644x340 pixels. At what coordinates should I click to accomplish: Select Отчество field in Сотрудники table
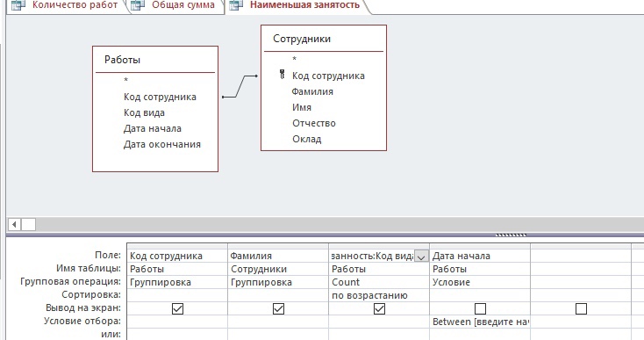point(314,123)
